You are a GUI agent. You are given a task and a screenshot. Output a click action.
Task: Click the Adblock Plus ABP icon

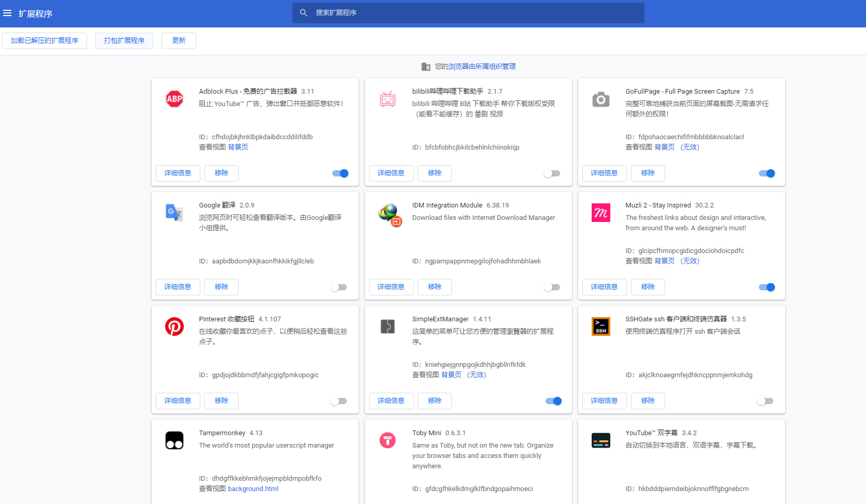174,98
